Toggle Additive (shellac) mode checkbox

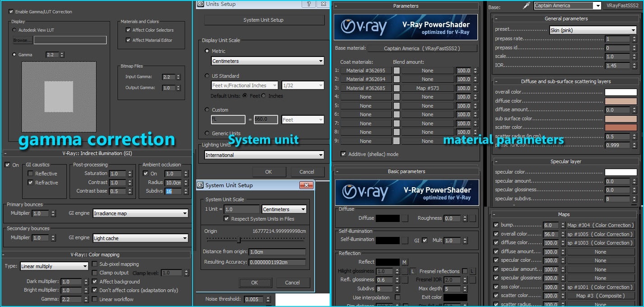343,154
